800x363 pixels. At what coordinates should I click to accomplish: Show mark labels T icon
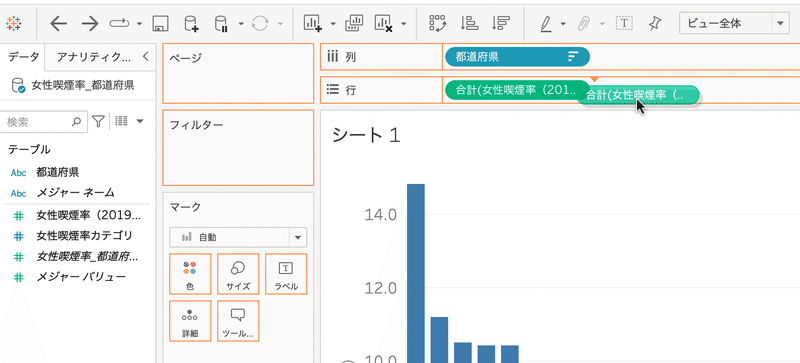point(624,23)
